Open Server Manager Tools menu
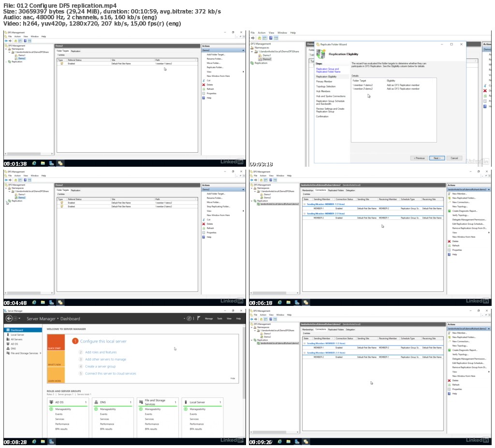Viewport: 495px width, 448px height. point(220,318)
